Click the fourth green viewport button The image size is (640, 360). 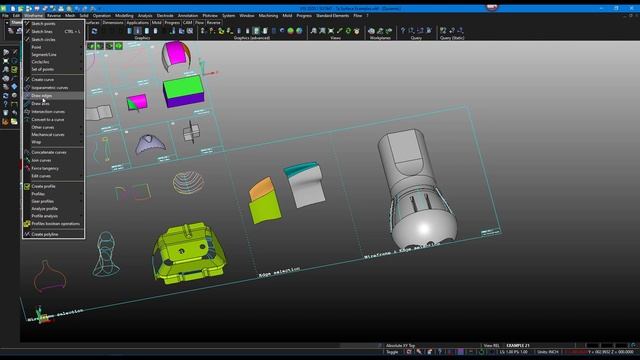pos(118,46)
